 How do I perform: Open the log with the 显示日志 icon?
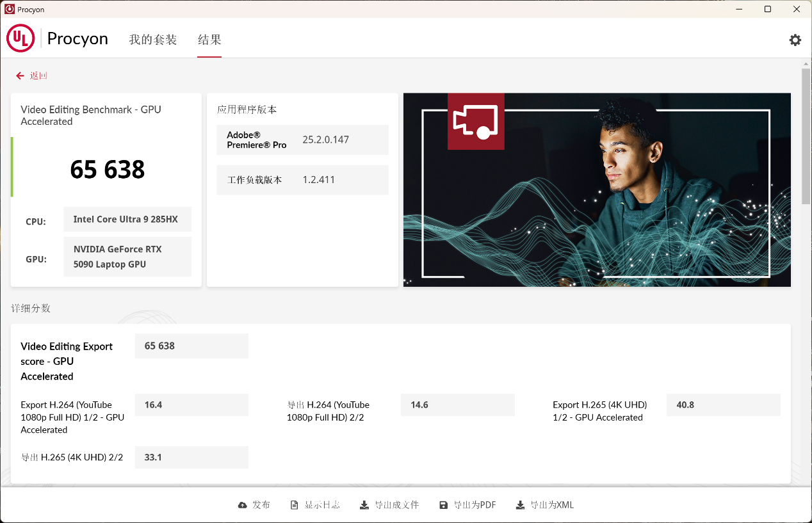coord(293,504)
